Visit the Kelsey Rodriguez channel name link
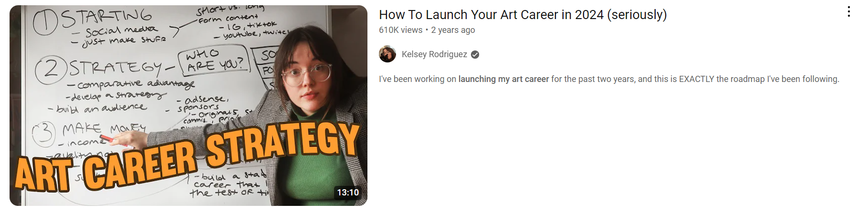This screenshot has width=868, height=214. point(434,54)
